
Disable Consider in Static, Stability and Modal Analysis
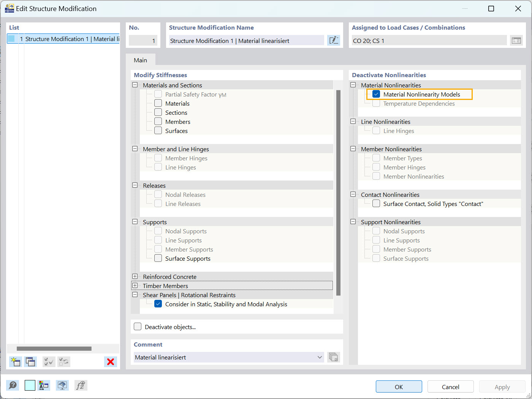tap(158, 304)
